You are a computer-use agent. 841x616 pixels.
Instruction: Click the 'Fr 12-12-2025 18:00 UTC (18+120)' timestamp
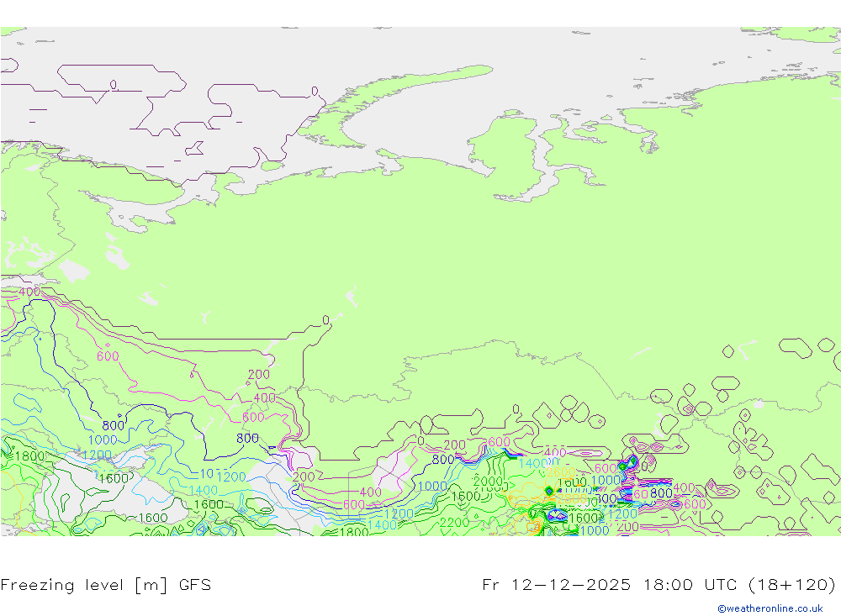[659, 584]
